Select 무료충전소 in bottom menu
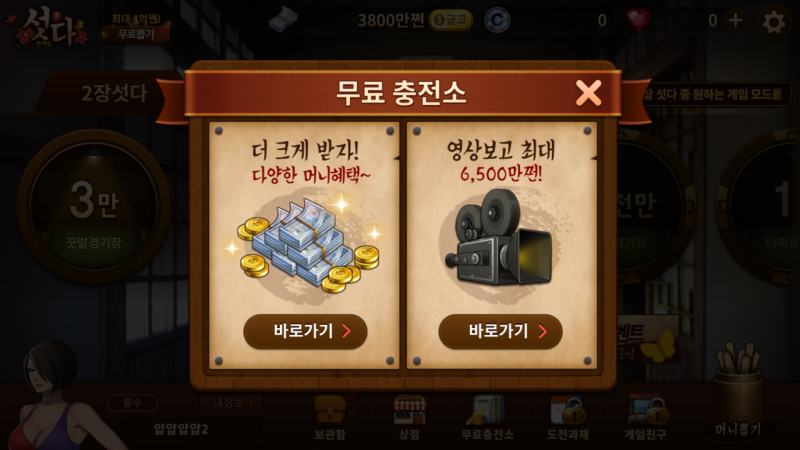Screen dimensions: 800x450 point(487,417)
